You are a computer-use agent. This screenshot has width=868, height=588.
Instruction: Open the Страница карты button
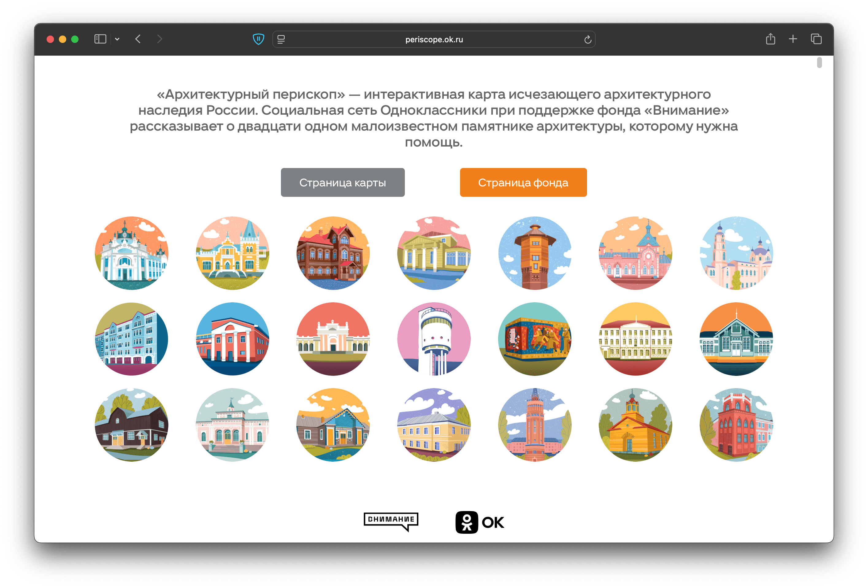coord(343,182)
